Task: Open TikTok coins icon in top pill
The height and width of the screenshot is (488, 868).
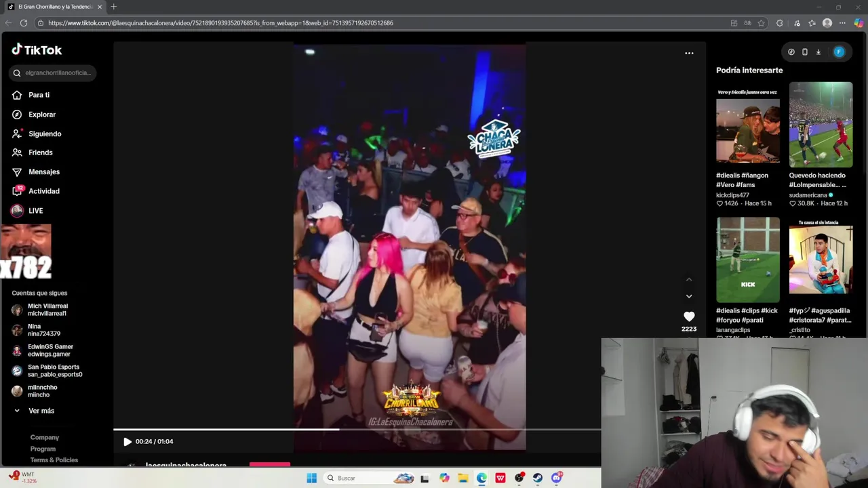Action: click(791, 52)
